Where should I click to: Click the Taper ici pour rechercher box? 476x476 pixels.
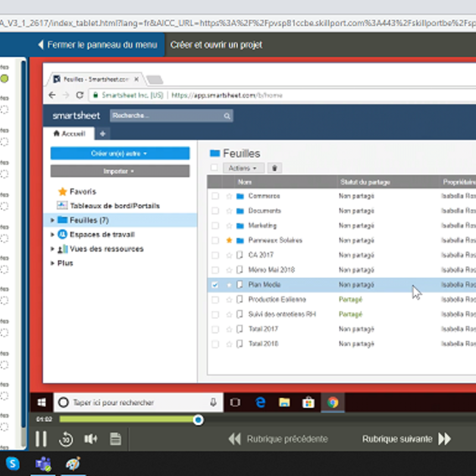[x=138, y=403]
